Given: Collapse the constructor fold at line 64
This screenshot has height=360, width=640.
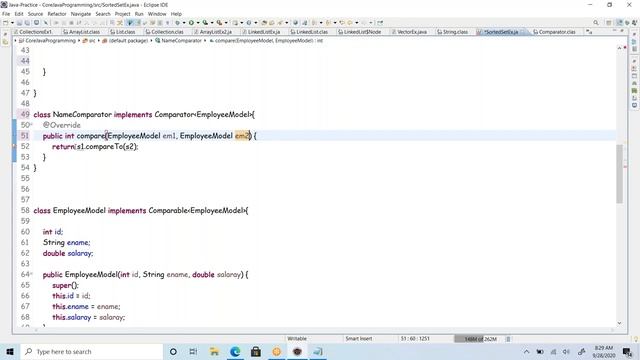Looking at the screenshot, I should (32, 274).
